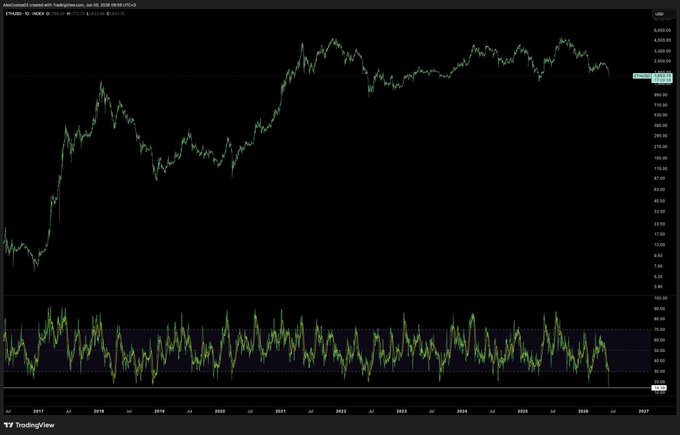680x435 pixels.
Task: Click the 2023 label on the time axis
Action: (x=402, y=411)
